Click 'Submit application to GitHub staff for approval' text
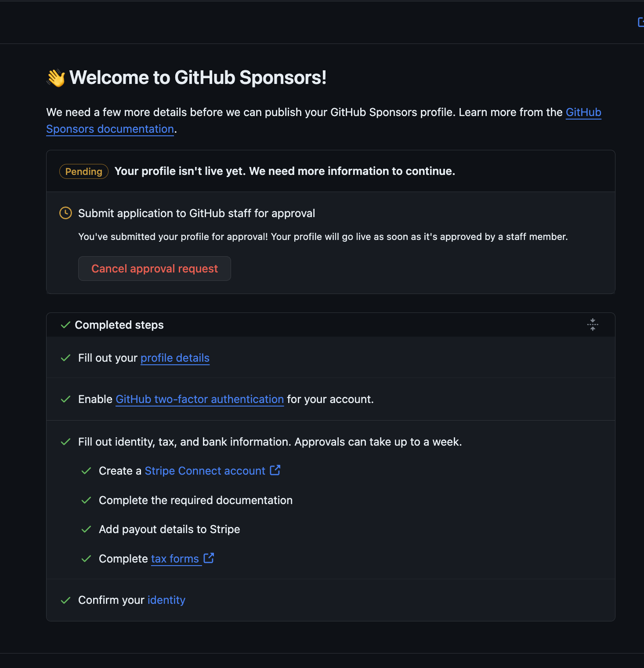The width and height of the screenshot is (644, 668). coord(196,213)
